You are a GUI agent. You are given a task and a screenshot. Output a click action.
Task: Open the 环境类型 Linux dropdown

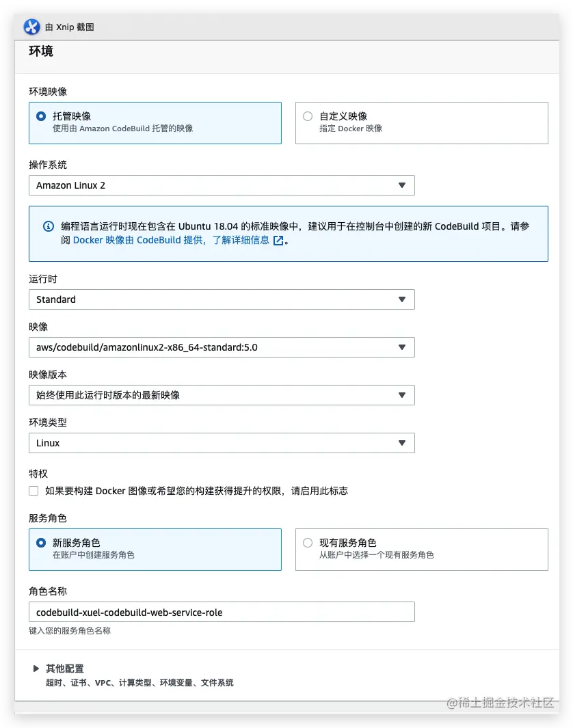coord(222,443)
